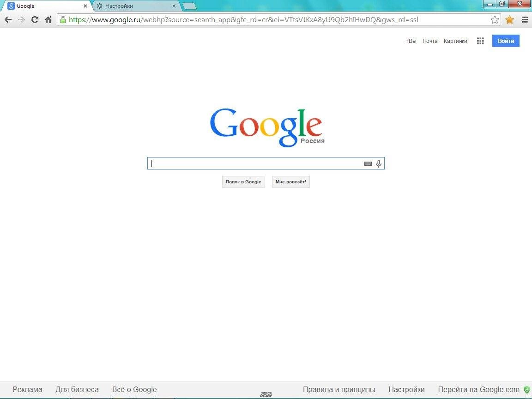532x399 pixels.
Task: Click the gear icon on Настройки tab
Action: tap(100, 6)
